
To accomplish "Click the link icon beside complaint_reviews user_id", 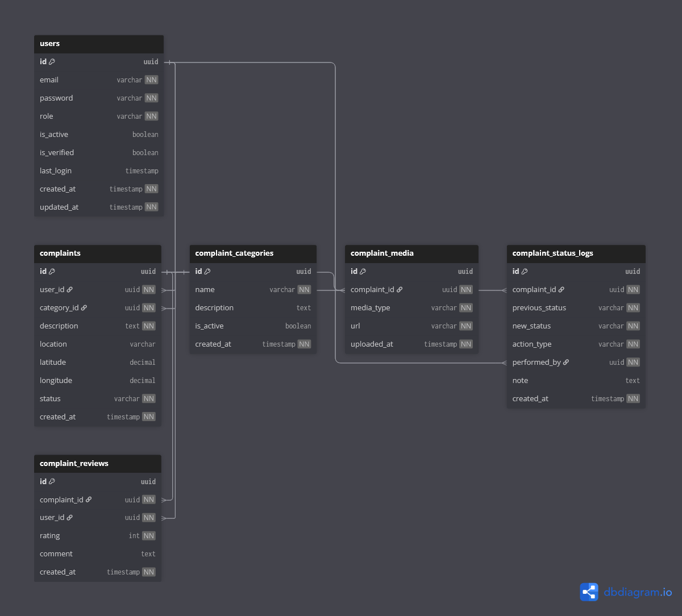I will tap(70, 518).
